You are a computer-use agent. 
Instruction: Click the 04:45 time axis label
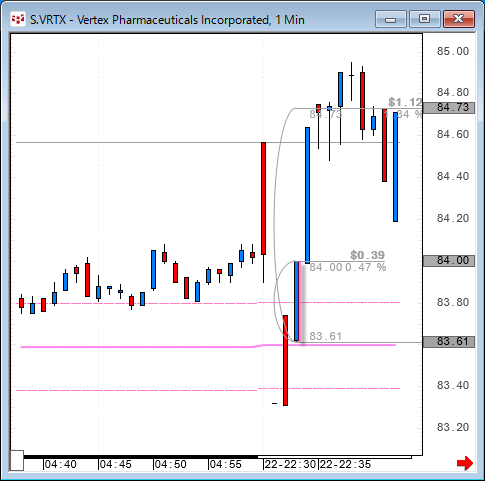point(115,464)
